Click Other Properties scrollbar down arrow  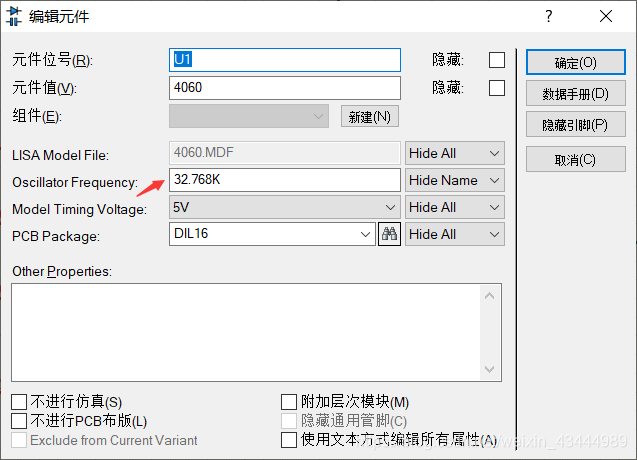point(490,369)
